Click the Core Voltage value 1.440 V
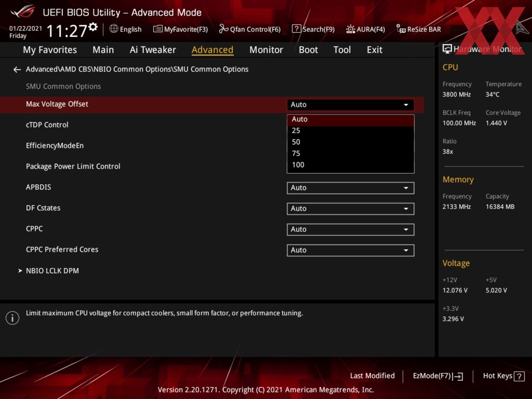Screen dimensions: 532x399 tap(496, 123)
